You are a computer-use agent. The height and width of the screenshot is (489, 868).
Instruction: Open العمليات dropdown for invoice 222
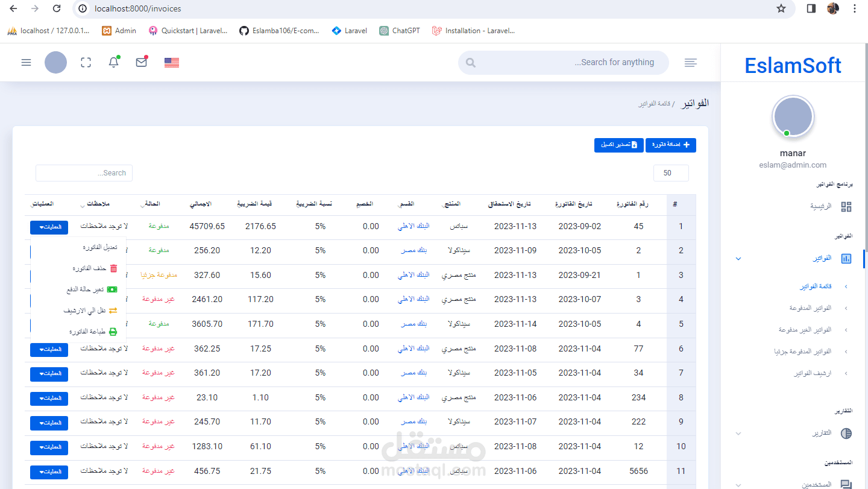[x=49, y=423]
